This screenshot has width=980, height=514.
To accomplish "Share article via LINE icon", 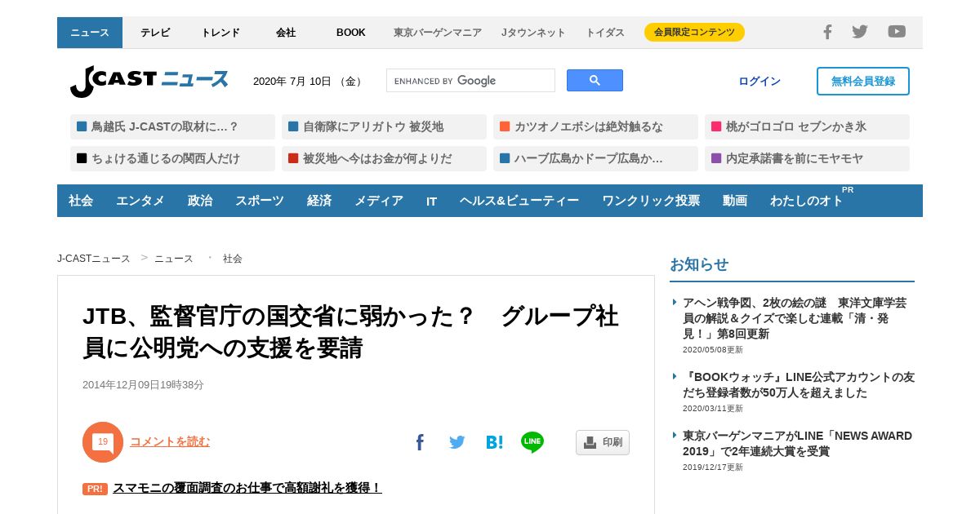I will [532, 442].
